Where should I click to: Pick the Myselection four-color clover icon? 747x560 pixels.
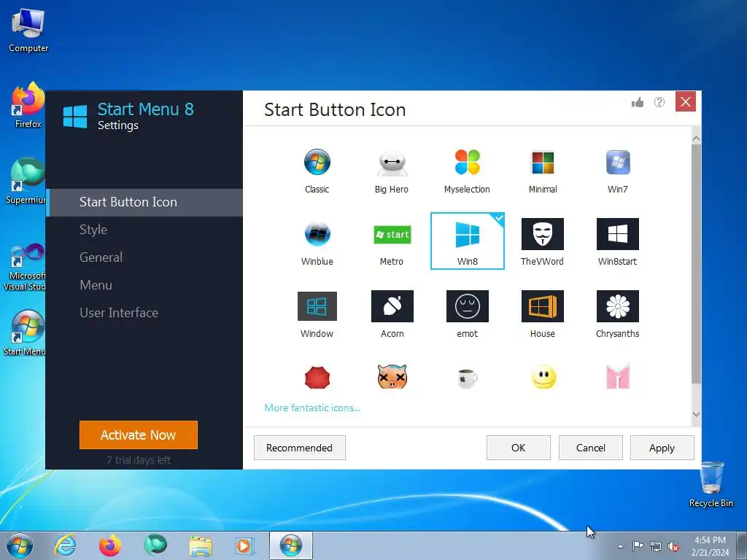(x=467, y=171)
